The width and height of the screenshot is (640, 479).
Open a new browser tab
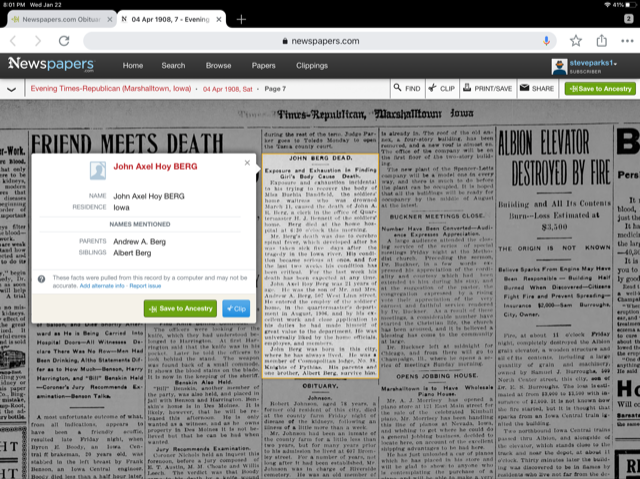click(x=241, y=19)
